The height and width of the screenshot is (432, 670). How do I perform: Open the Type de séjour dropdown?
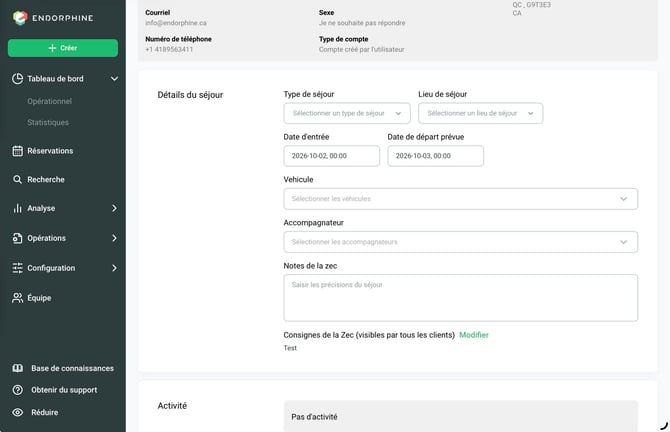347,113
